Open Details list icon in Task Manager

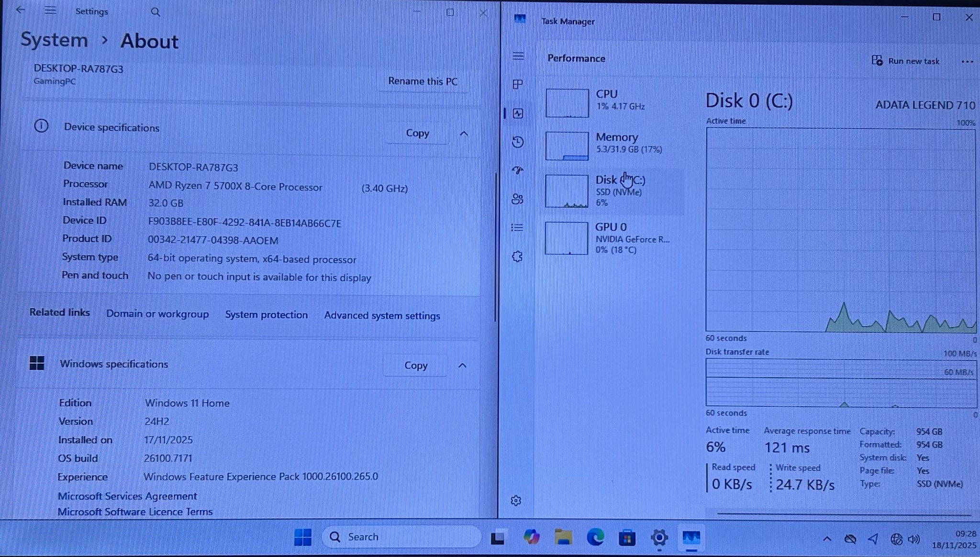coord(517,228)
